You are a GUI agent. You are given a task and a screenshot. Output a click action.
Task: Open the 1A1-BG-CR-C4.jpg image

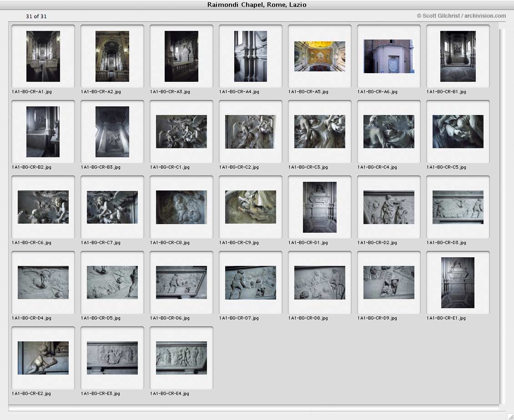point(389,132)
